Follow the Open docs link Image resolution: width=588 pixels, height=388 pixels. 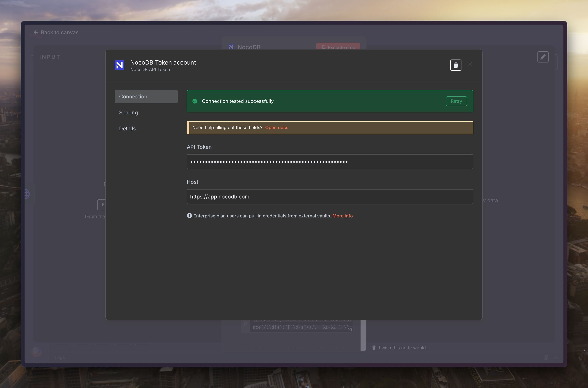277,127
